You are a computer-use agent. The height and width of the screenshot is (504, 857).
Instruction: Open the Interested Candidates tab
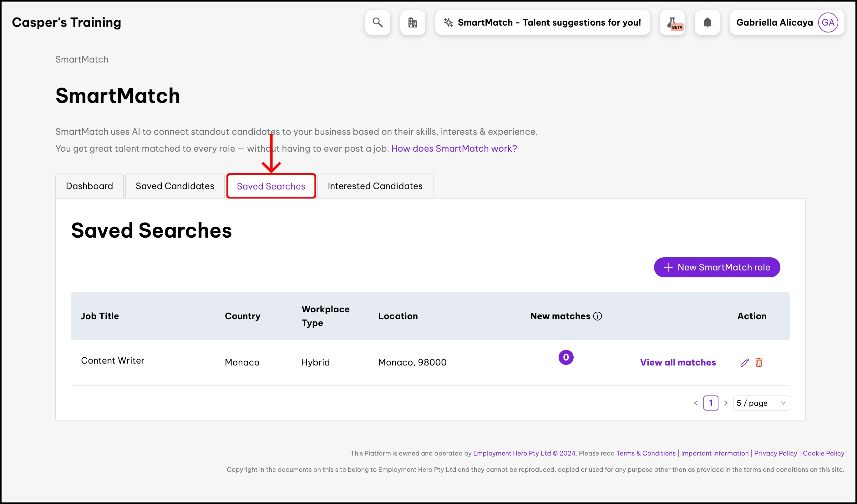point(375,186)
